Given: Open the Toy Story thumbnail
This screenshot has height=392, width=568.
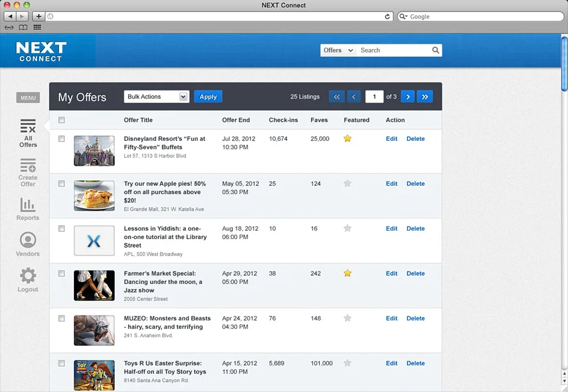Looking at the screenshot, I should click(94, 376).
